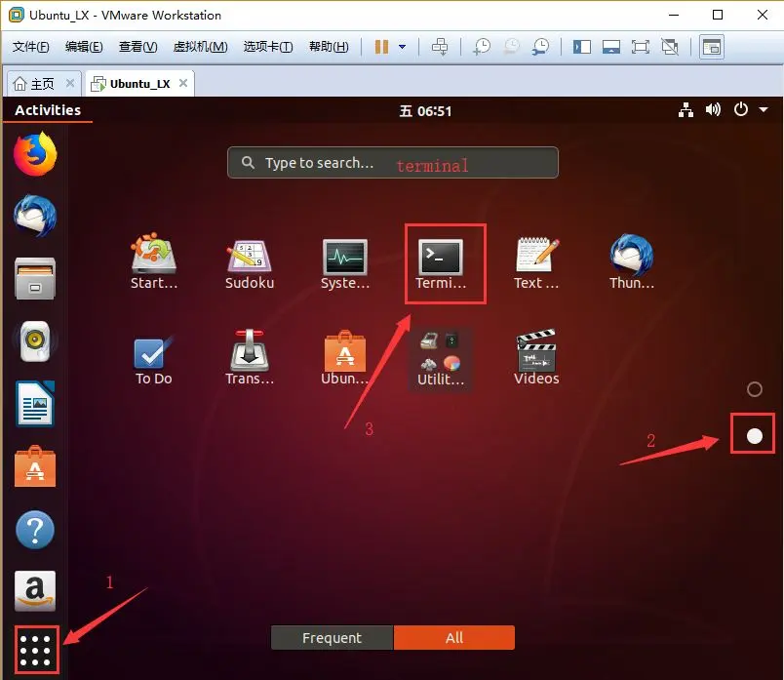Launch Thunderbird from the dock
Screen dimensions: 784x680
pyautogui.click(x=35, y=216)
